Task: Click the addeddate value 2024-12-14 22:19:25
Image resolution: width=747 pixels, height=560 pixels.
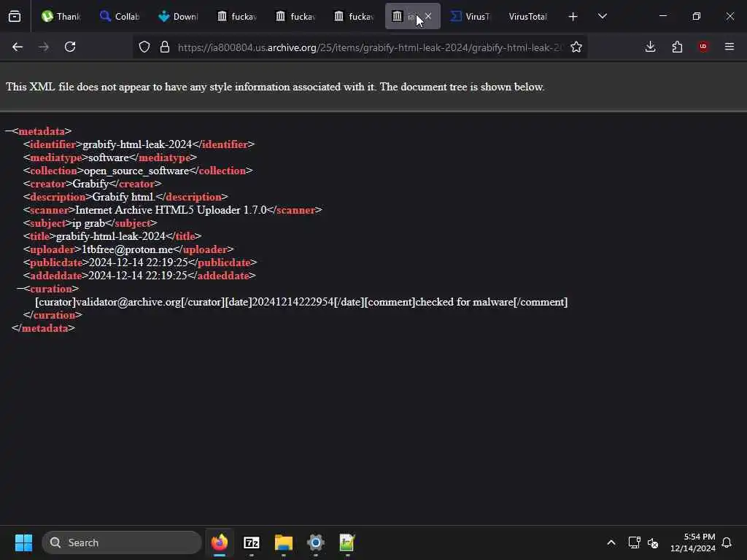Action: [x=138, y=276]
